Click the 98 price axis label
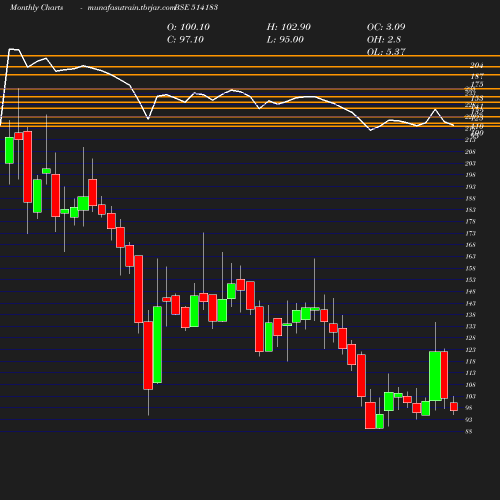The image size is (500, 500). (x=469, y=408)
